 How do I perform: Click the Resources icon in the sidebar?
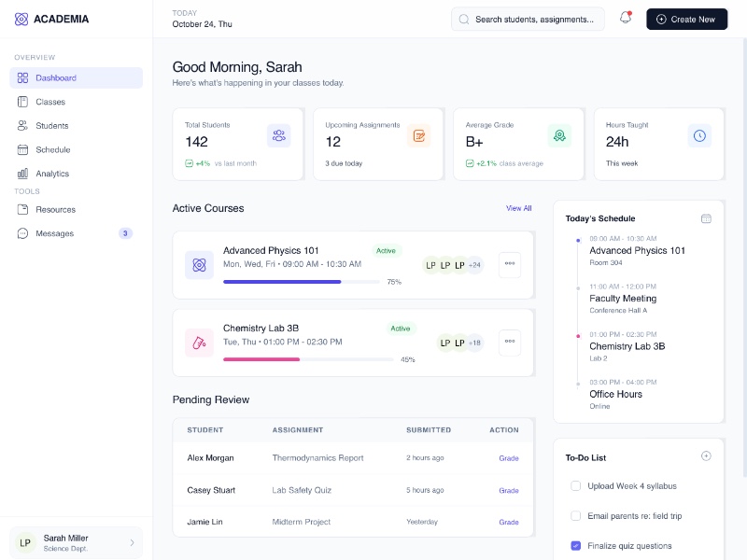[22, 209]
